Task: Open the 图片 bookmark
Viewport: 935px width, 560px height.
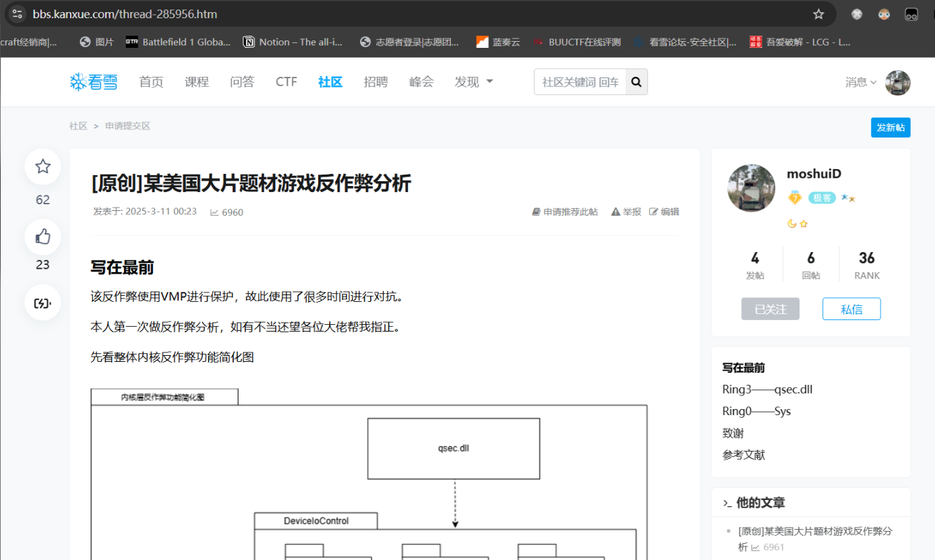Action: (x=96, y=42)
